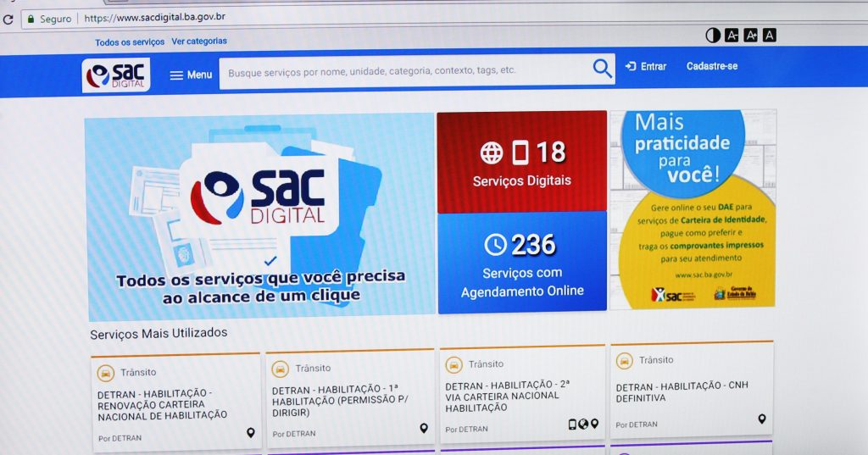Image resolution: width=868 pixels, height=455 pixels.
Task: Click the Trânsito car icon on Renovação card
Action: pos(106,373)
